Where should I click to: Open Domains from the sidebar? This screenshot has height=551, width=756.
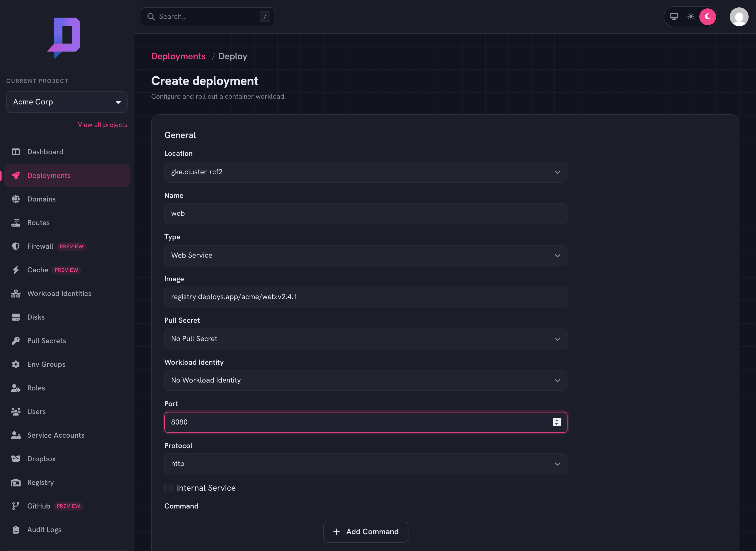(x=67, y=199)
